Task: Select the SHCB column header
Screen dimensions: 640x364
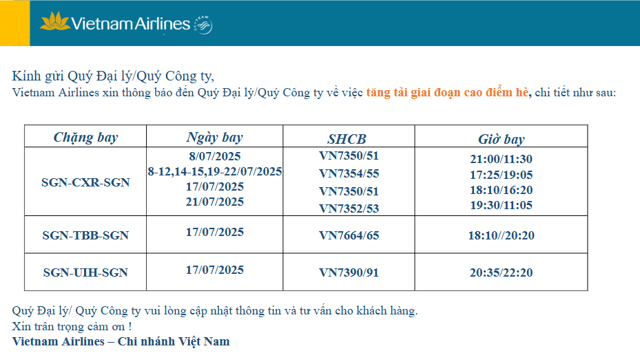Action: pyautogui.click(x=347, y=139)
